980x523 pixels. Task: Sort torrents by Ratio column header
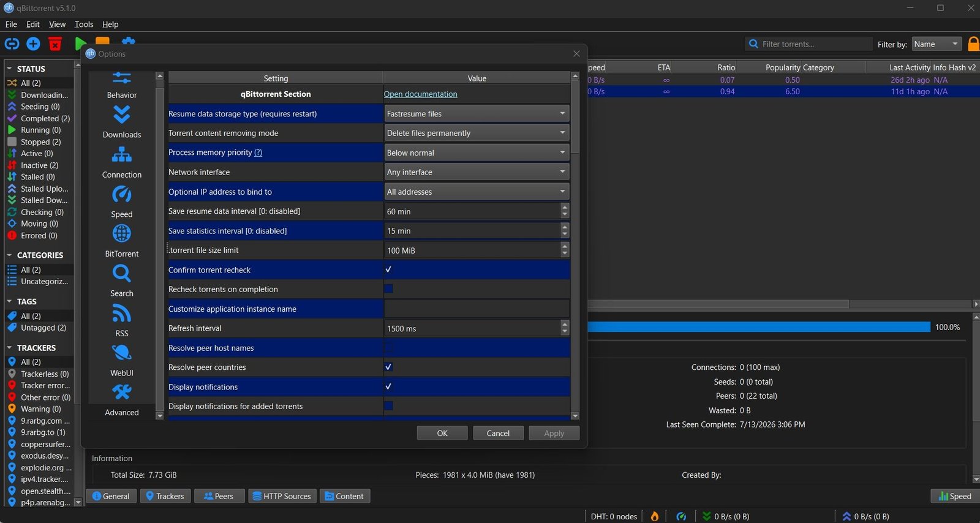pyautogui.click(x=726, y=67)
